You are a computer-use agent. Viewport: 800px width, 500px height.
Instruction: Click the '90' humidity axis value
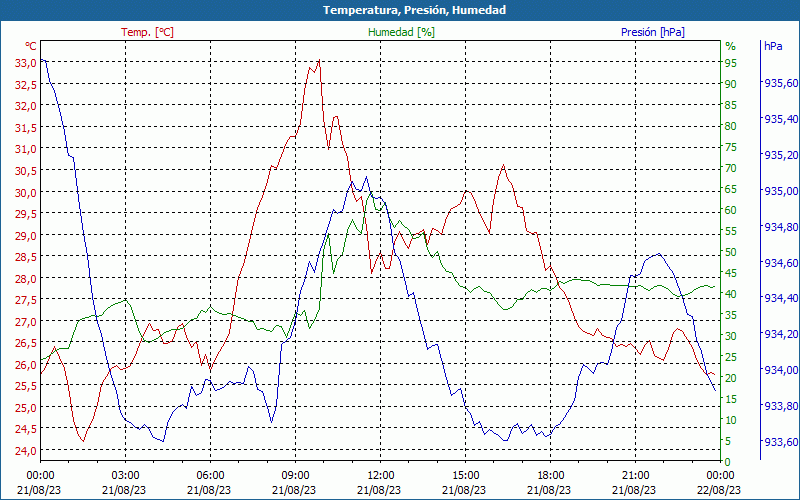(731, 84)
